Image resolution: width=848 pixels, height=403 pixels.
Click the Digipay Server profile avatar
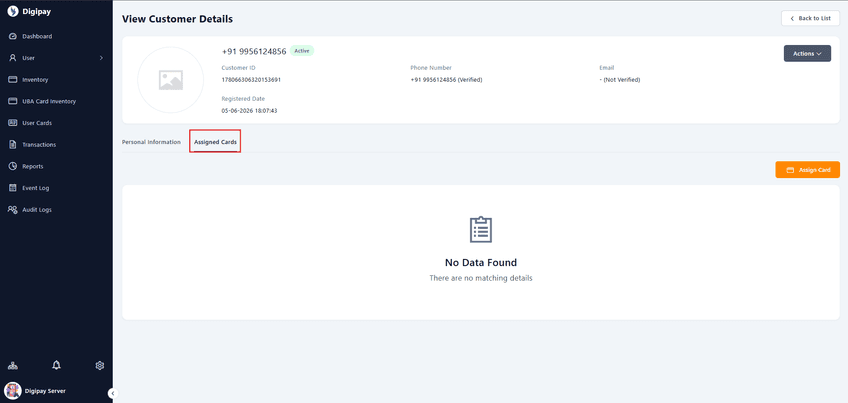[12, 391]
